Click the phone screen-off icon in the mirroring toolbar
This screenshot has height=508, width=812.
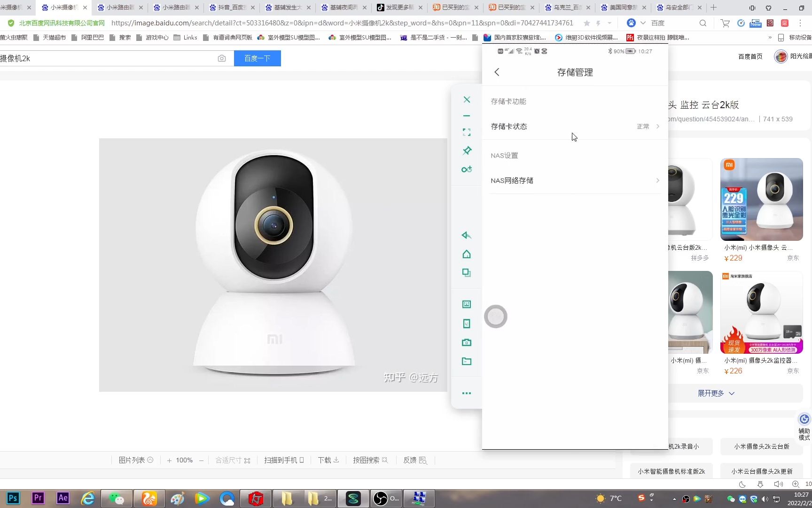[467, 324]
